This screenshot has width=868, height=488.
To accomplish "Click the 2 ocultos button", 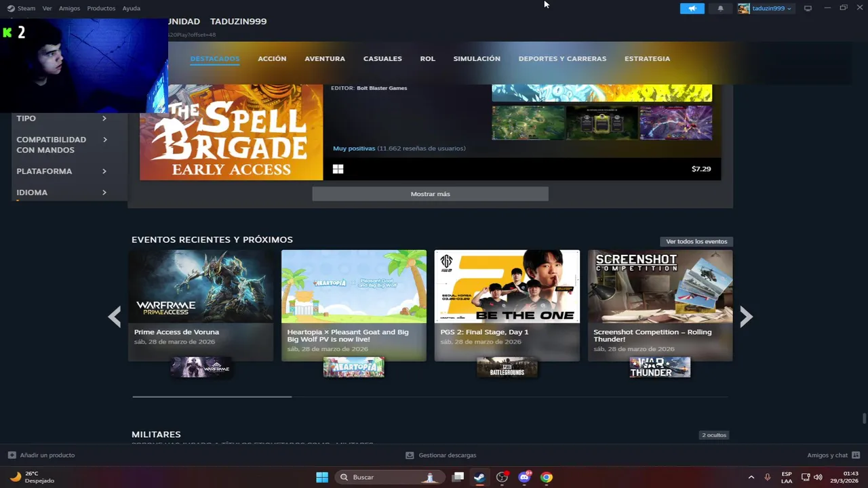I will click(x=714, y=435).
